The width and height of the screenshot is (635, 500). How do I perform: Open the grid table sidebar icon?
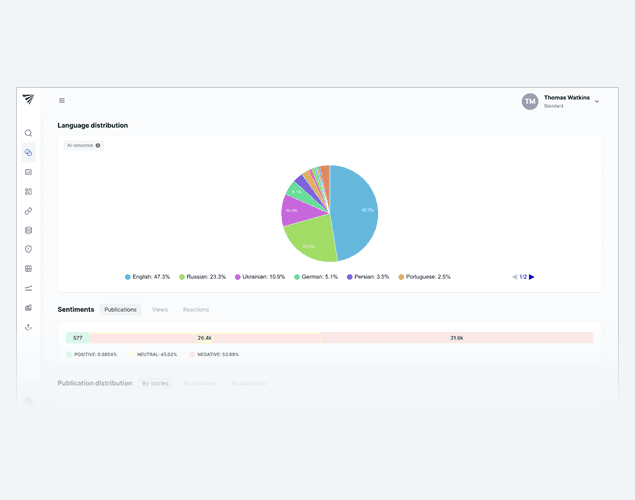28,269
